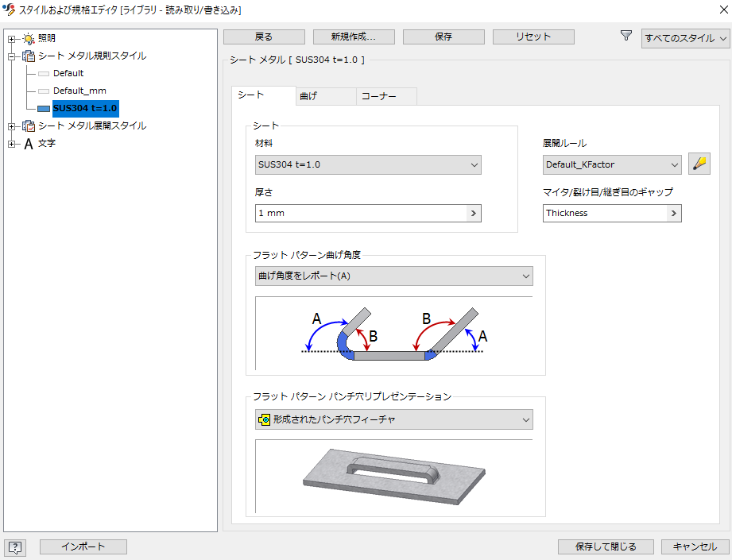This screenshot has width=732, height=560.
Task: Click the arrow button in 厚さ field
Action: (474, 213)
